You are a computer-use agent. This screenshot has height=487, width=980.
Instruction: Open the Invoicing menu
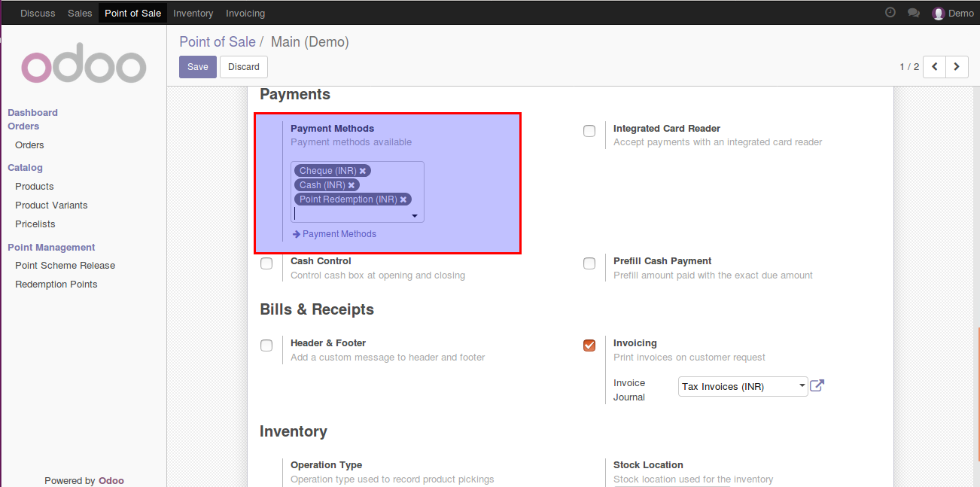[245, 14]
